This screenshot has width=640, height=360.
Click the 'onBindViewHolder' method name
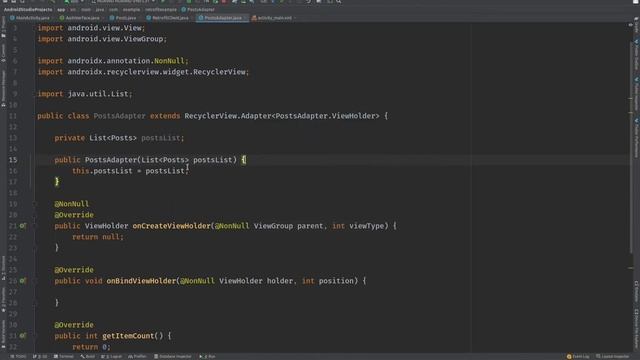click(x=141, y=281)
